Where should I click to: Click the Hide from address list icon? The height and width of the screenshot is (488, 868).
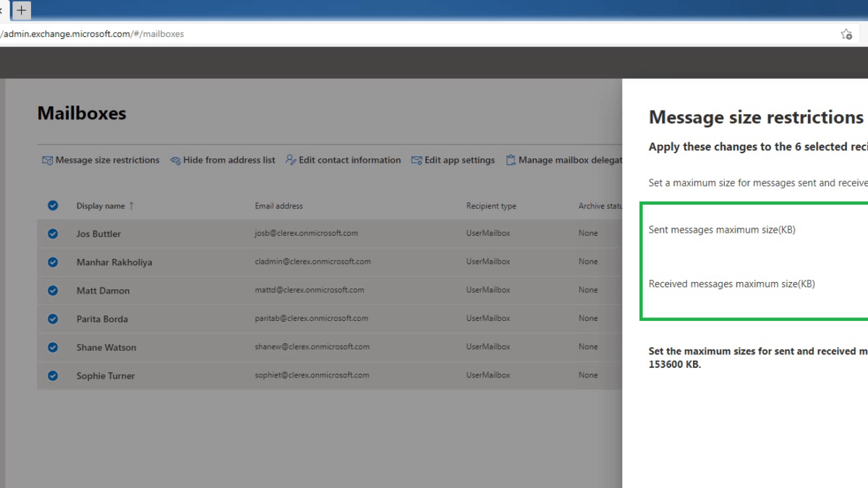point(175,160)
